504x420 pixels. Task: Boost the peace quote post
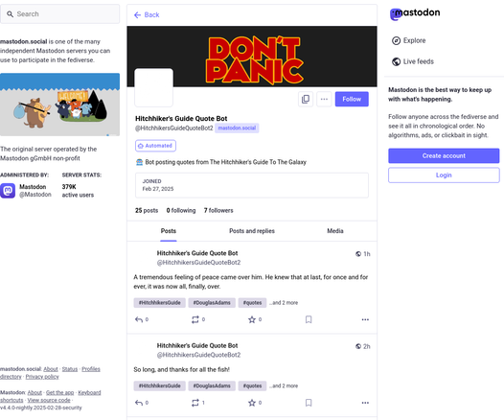pyautogui.click(x=195, y=319)
